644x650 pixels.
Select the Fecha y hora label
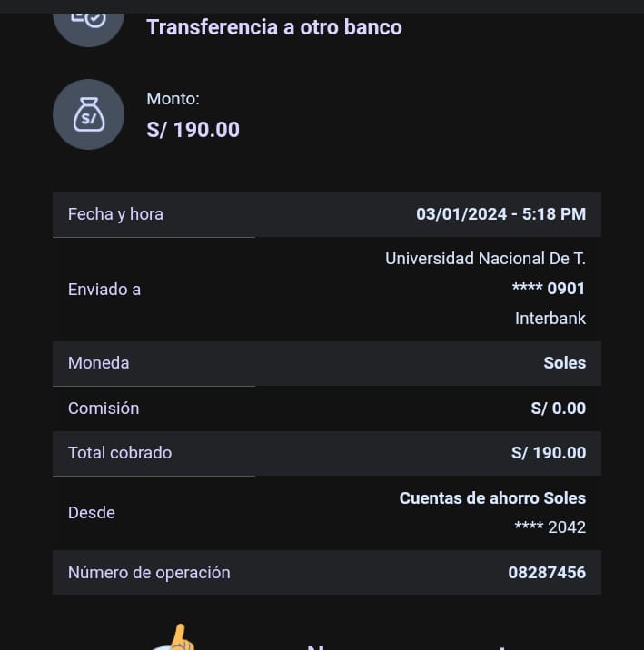coord(115,214)
